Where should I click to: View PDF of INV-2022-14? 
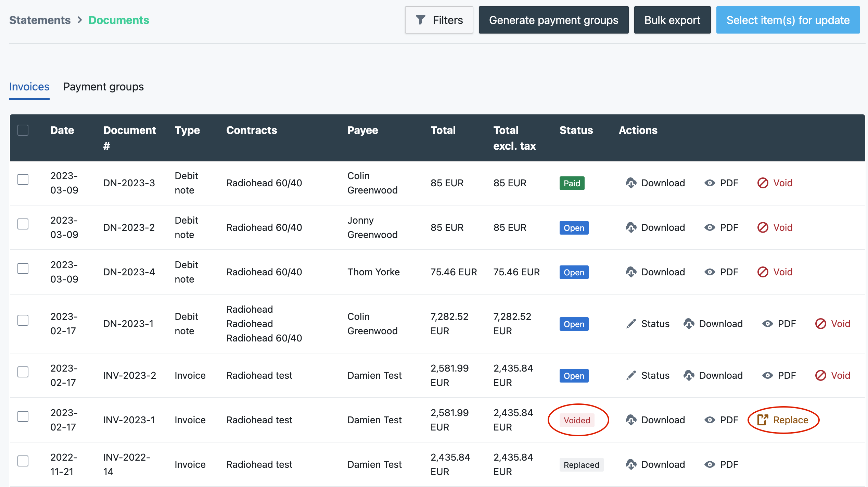click(721, 464)
